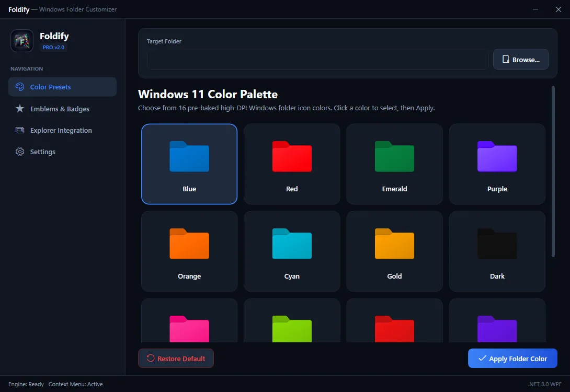
Task: Click the Windows 11 Color Palette heading
Action: point(208,94)
